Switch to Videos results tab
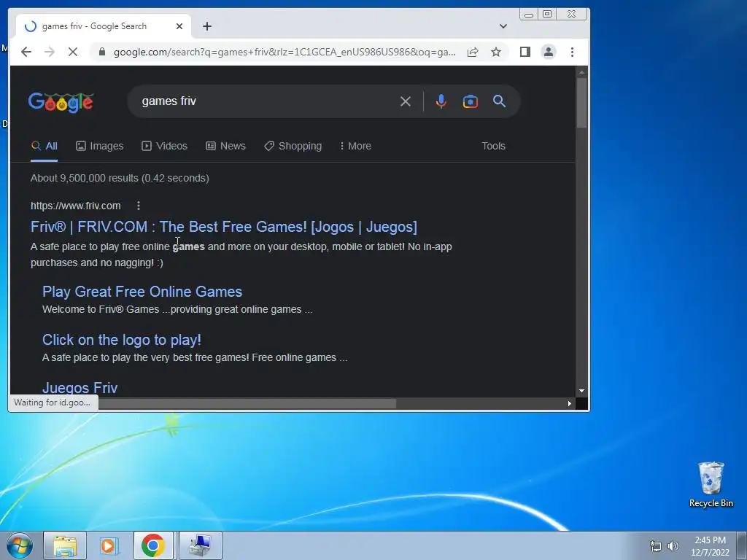747x560 pixels. (x=164, y=146)
